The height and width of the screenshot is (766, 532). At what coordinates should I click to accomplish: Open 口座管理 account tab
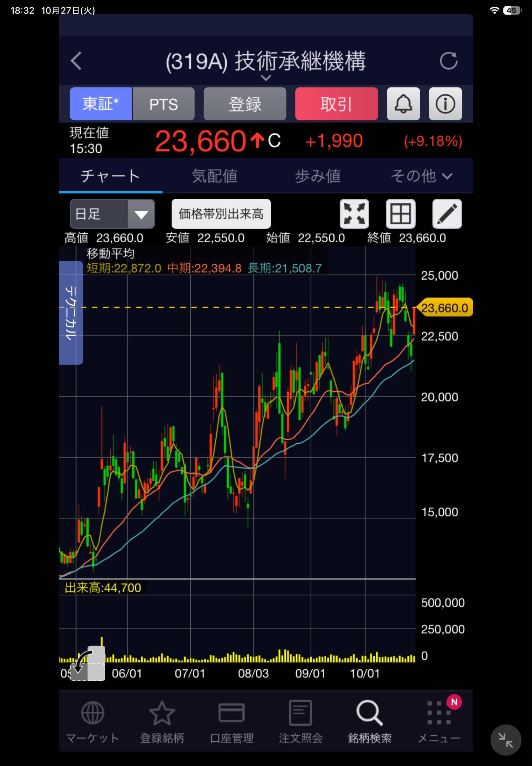(231, 722)
